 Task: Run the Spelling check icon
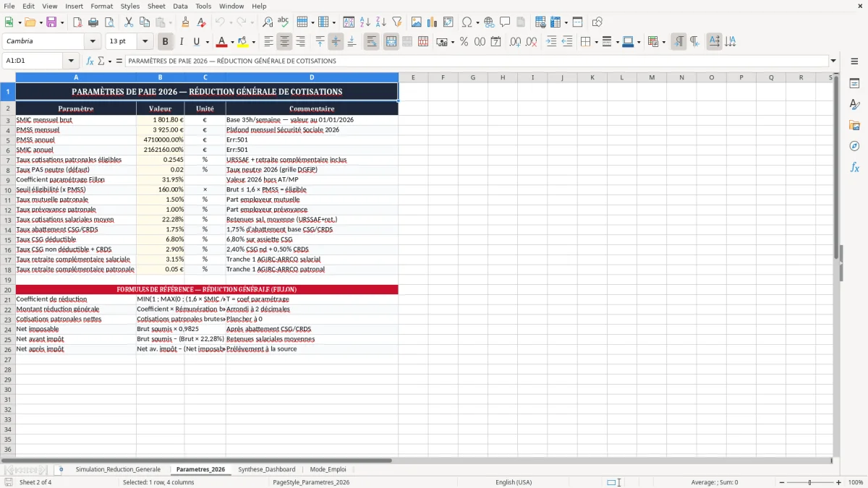pos(283,22)
